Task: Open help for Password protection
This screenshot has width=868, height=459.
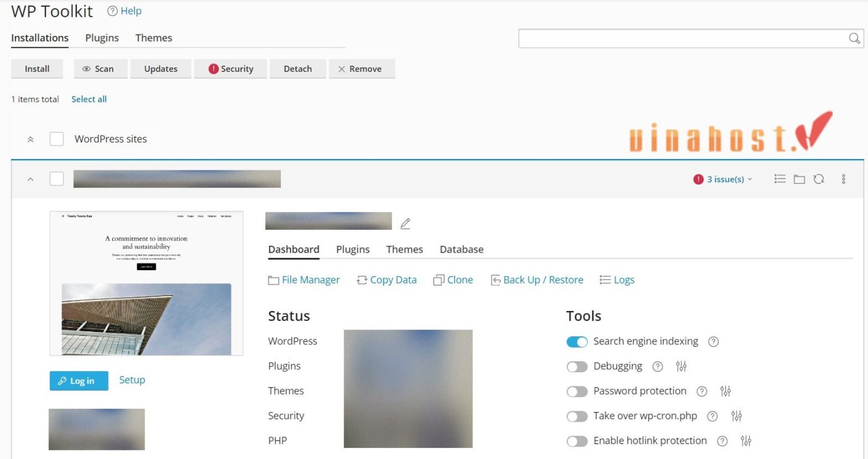Action: (x=702, y=391)
